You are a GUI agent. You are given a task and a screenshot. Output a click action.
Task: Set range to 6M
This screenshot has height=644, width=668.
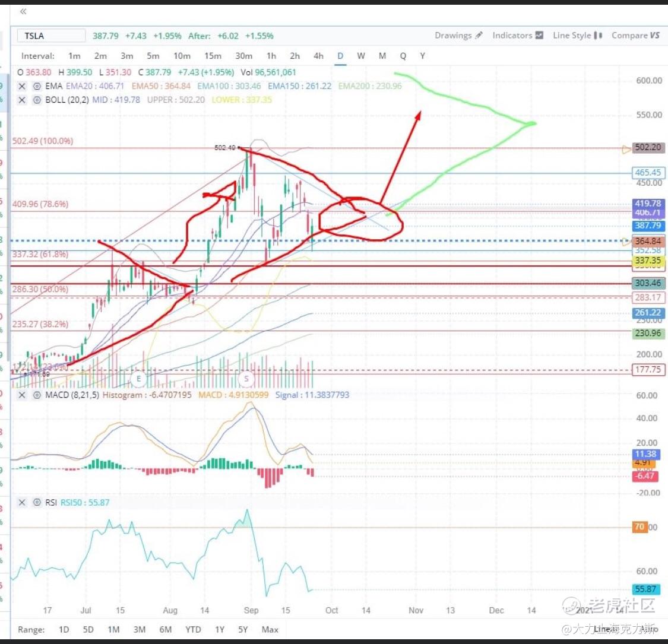[165, 630]
